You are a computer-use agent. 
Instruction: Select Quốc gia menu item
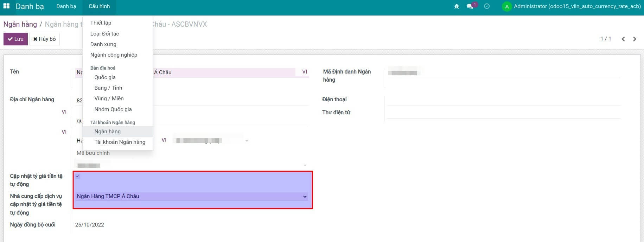point(105,77)
